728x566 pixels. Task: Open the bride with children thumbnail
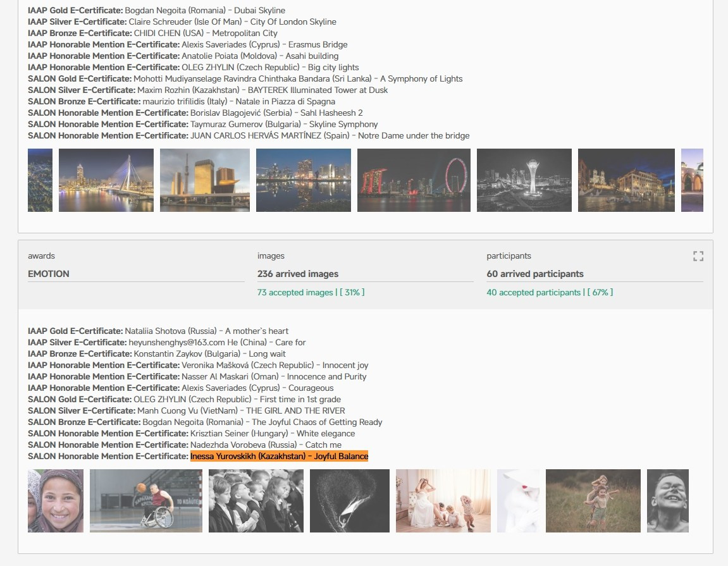pos(443,501)
